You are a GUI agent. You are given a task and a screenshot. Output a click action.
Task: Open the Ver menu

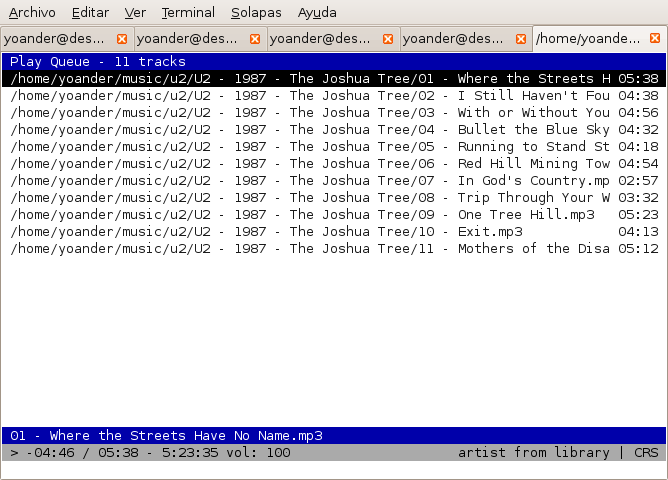point(135,12)
